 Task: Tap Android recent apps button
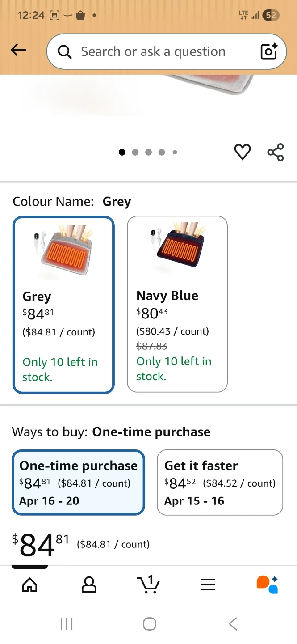click(67, 624)
